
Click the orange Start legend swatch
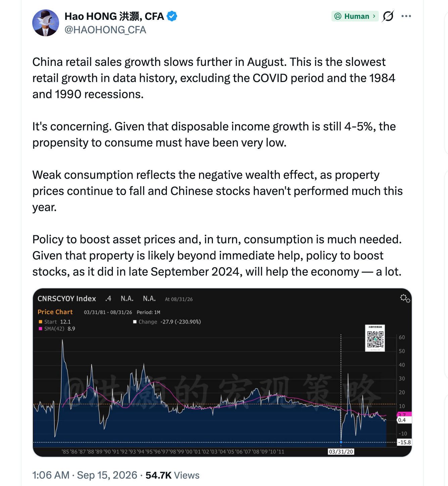point(40,322)
